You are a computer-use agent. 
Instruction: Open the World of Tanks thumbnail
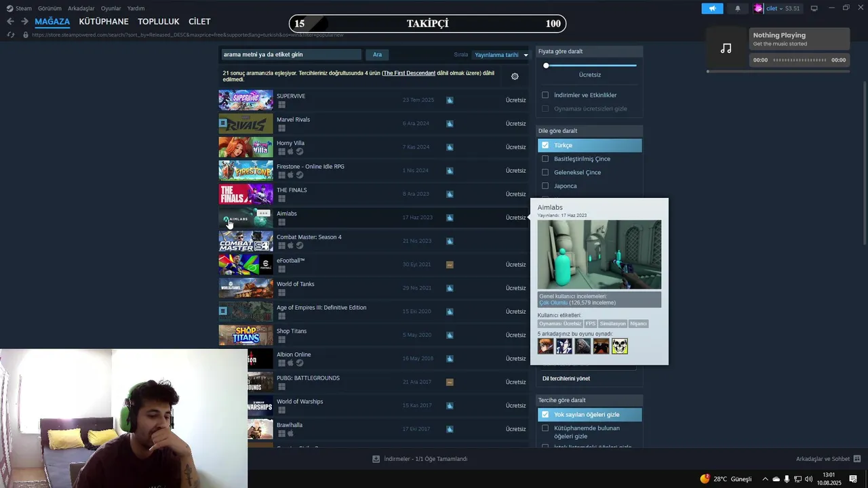(245, 288)
